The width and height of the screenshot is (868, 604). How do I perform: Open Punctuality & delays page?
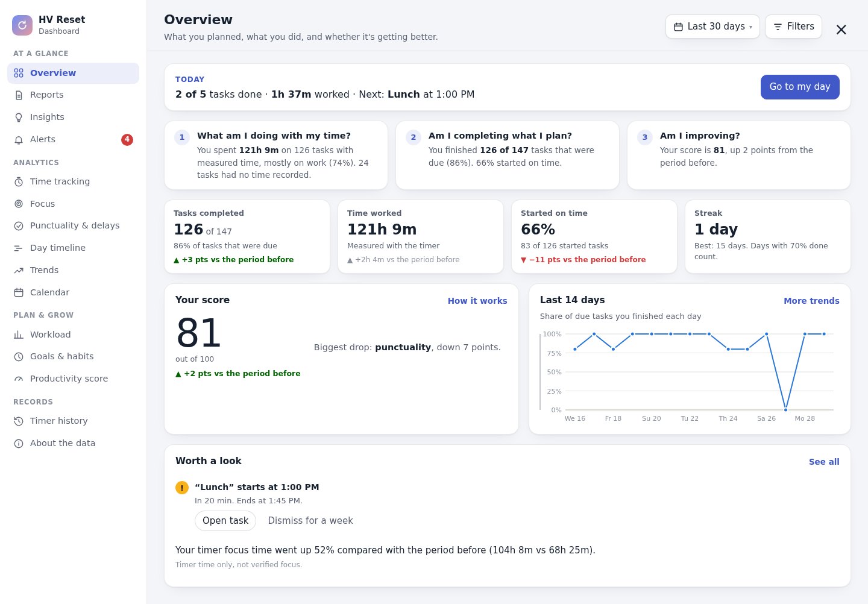click(73, 226)
